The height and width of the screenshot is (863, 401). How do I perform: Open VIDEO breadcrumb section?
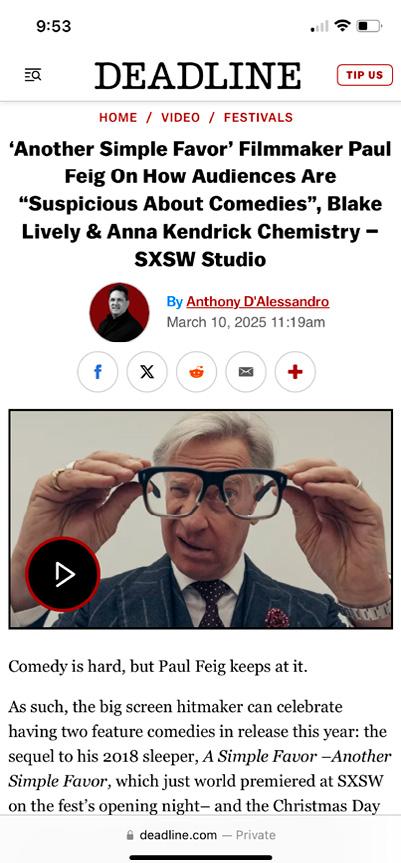[180, 117]
